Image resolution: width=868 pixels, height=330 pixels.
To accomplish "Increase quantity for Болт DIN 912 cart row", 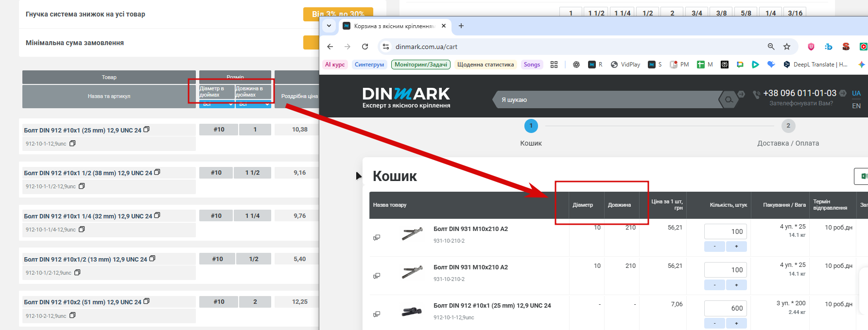I will pos(736,323).
